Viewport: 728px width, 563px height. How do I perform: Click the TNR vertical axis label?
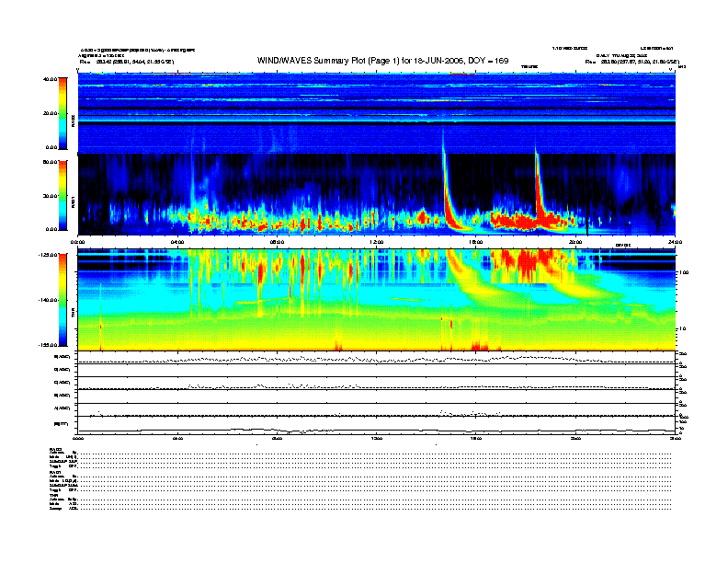(73, 315)
